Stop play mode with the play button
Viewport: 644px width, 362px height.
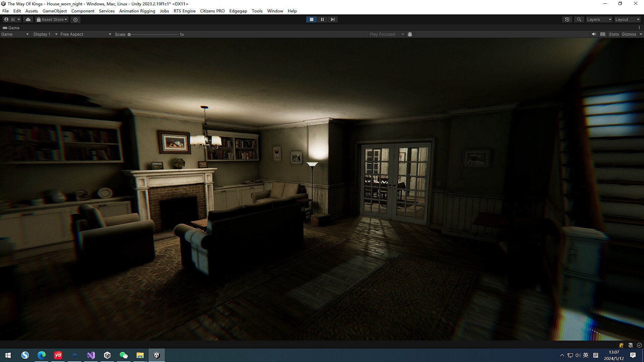point(311,19)
